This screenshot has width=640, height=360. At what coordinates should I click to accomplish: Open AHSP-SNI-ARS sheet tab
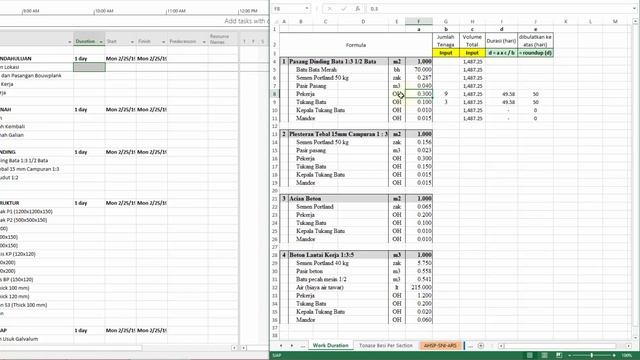click(440, 346)
